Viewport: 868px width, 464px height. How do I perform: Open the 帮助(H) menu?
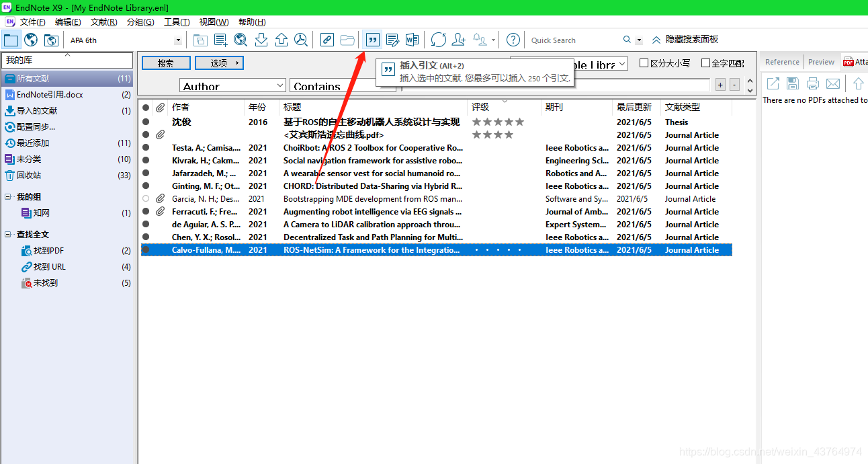(x=252, y=22)
